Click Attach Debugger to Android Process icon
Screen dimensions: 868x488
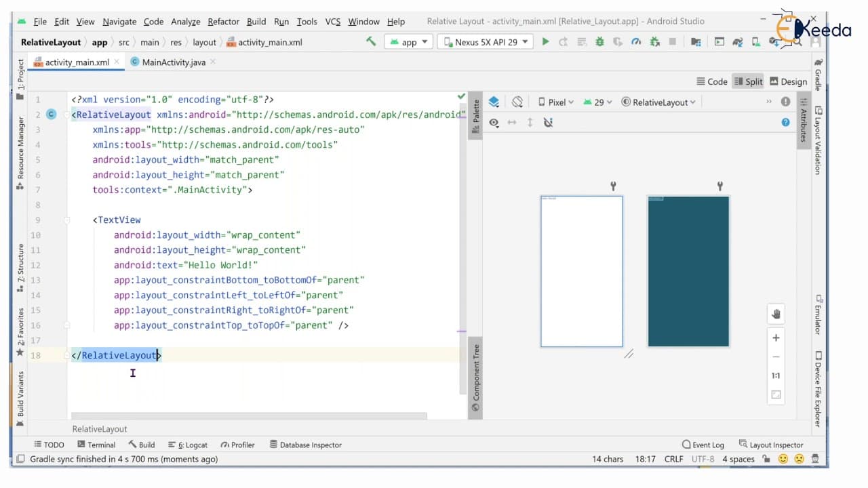pyautogui.click(x=654, y=42)
